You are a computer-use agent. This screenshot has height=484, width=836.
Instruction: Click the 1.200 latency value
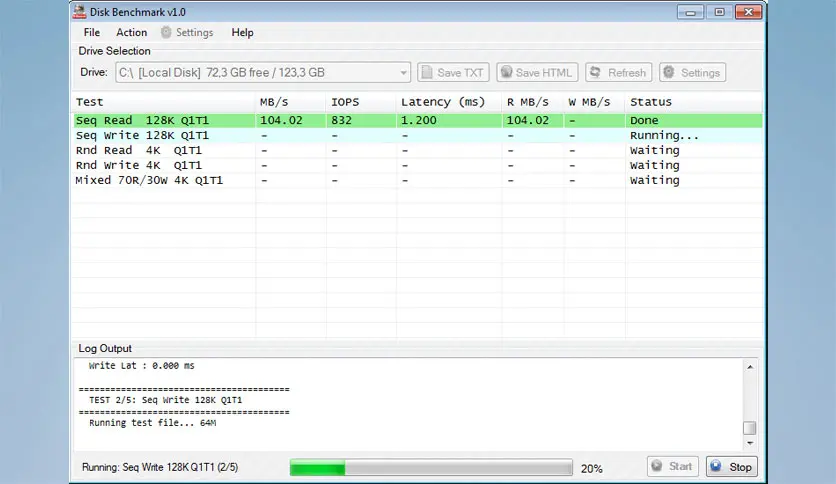pyautogui.click(x=419, y=120)
